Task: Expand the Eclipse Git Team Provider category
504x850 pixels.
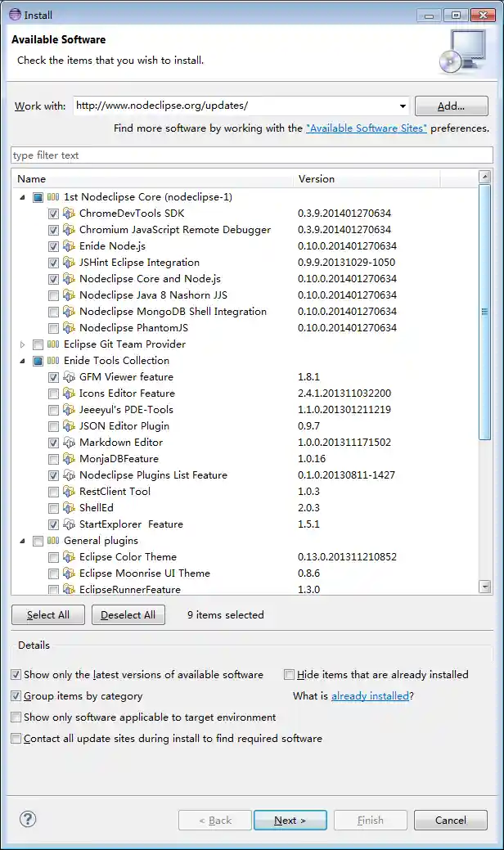Action: pyautogui.click(x=22, y=344)
